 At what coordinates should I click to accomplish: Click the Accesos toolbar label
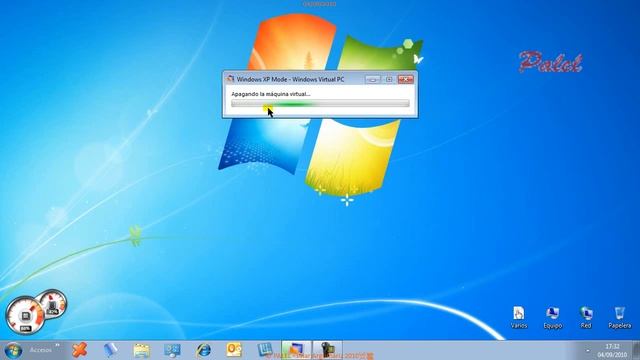[x=40, y=350]
